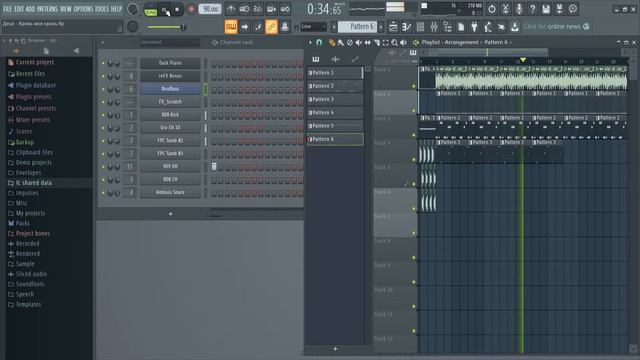Select the Dark Piano channel button
Viewport: 640px width, 360px height.
pyautogui.click(x=170, y=63)
